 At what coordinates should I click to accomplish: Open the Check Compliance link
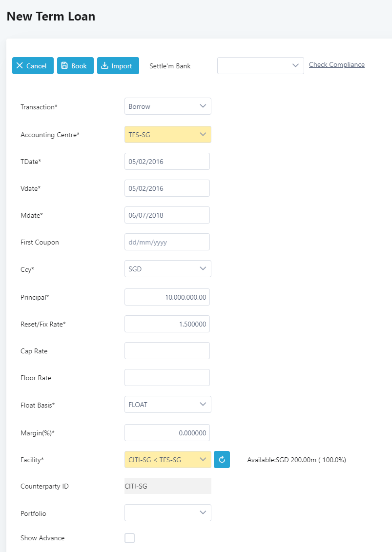click(x=336, y=64)
